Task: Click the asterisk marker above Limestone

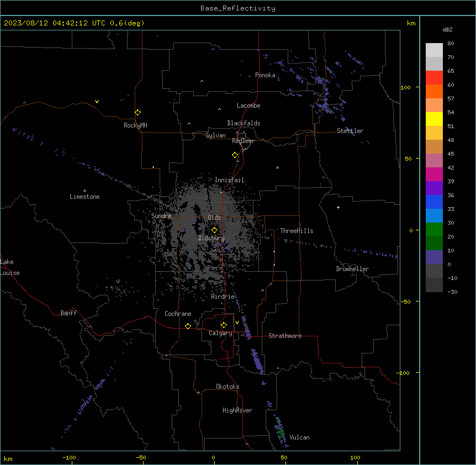Action: pyautogui.click(x=84, y=191)
